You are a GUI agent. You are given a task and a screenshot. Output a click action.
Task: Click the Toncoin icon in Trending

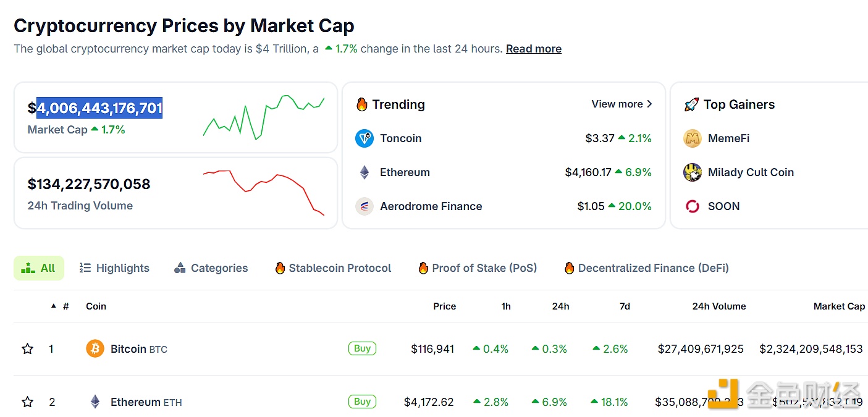coord(364,138)
